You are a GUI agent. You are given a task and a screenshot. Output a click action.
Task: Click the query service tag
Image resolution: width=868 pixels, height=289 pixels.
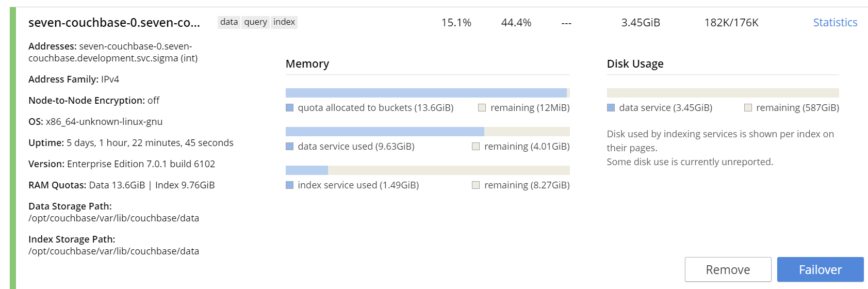pyautogui.click(x=255, y=22)
